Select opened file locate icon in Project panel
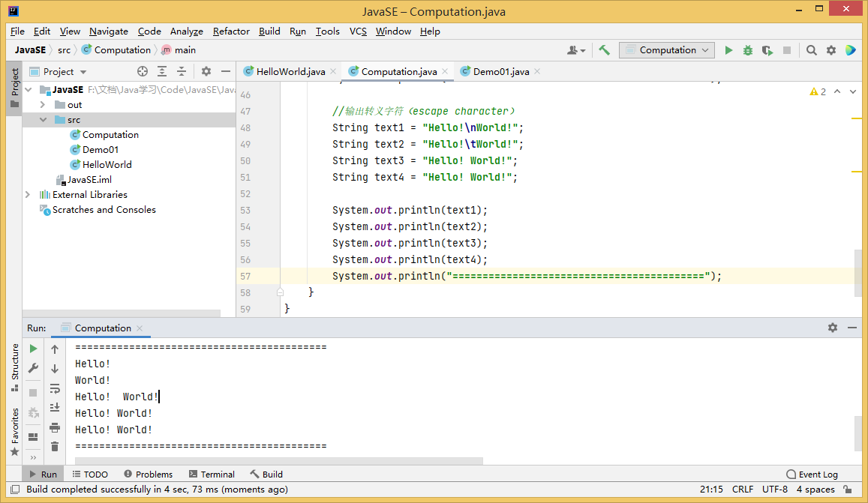Screen dimensions: 868x503 click(x=143, y=71)
